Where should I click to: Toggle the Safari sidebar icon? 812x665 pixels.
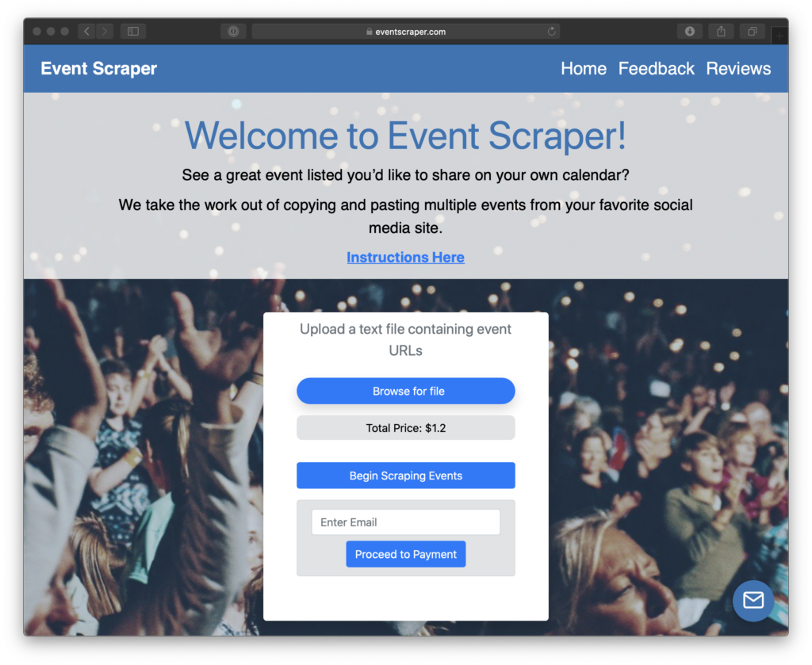(x=133, y=32)
